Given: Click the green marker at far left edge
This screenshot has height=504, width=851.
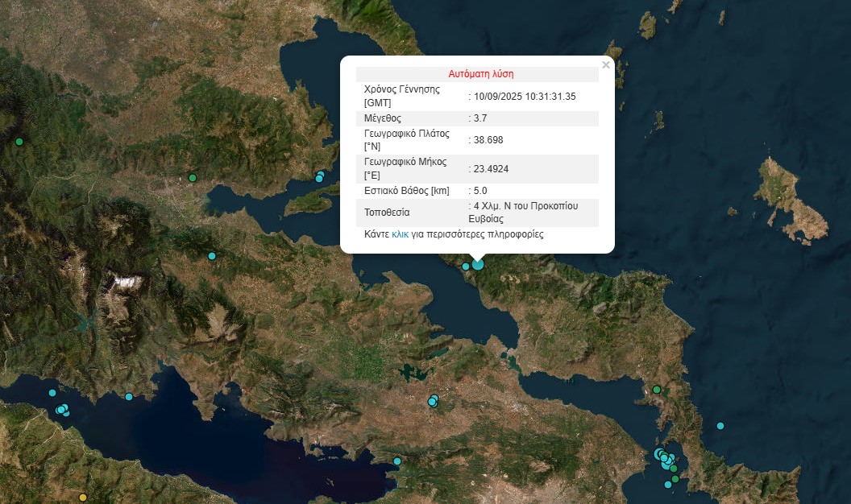Looking at the screenshot, I should click(x=19, y=142).
